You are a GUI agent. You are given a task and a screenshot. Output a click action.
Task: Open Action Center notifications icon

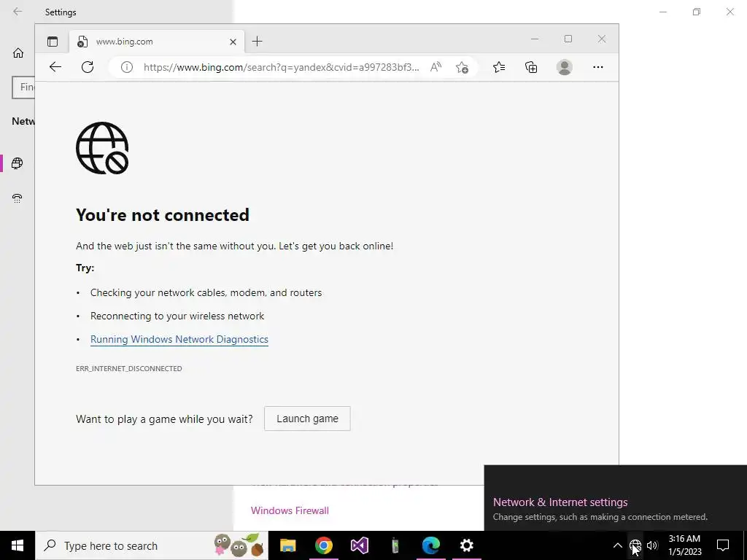(x=723, y=545)
